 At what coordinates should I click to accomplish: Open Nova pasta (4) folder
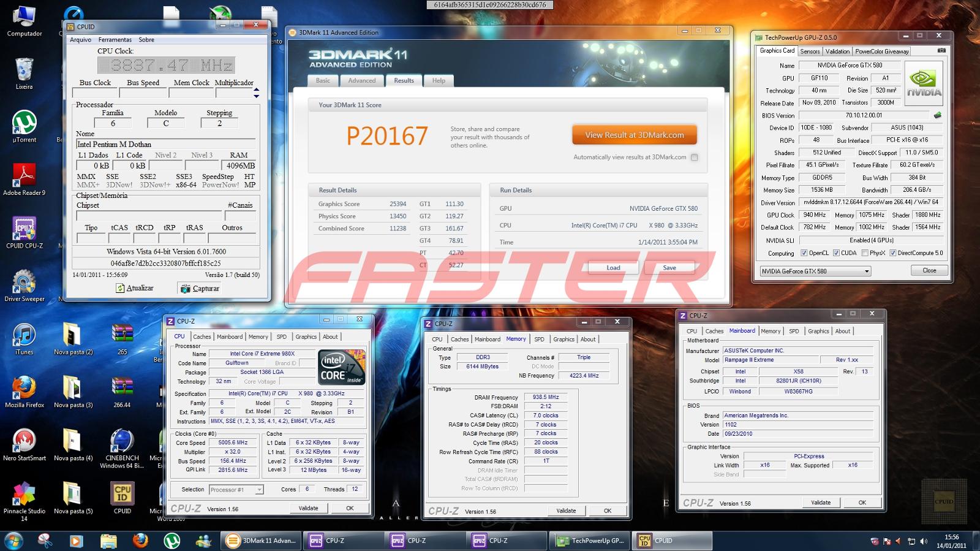coord(73,445)
